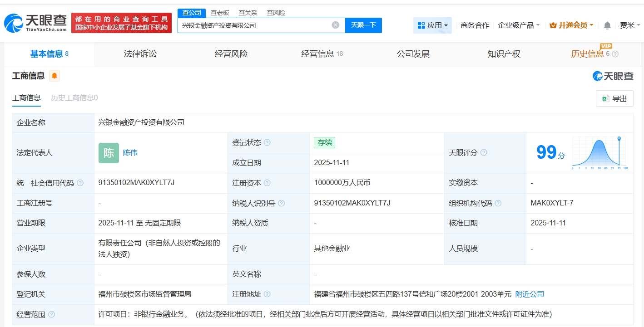644x327 pixels.
Task: Click the grid icon beside 应用
Action: pos(420,25)
